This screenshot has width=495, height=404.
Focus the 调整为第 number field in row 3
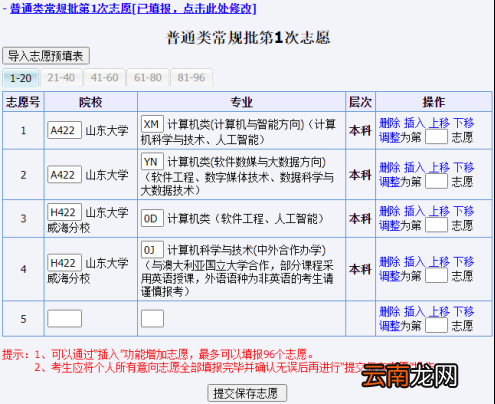[436, 225]
